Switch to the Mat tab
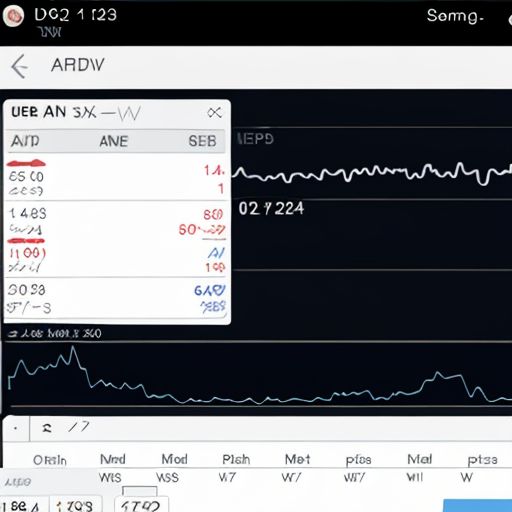The height and width of the screenshot is (512, 512). point(297,459)
